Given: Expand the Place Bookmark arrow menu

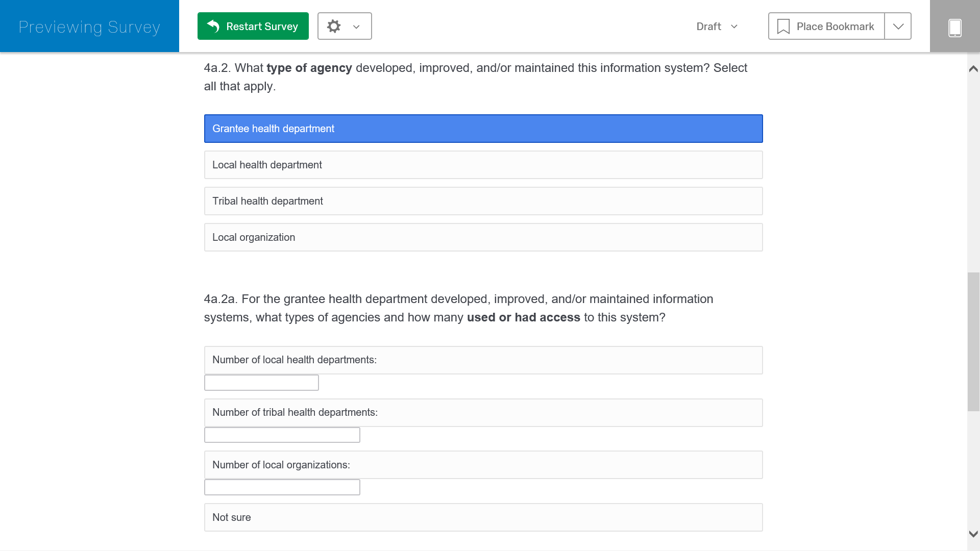Looking at the screenshot, I should click(x=898, y=27).
